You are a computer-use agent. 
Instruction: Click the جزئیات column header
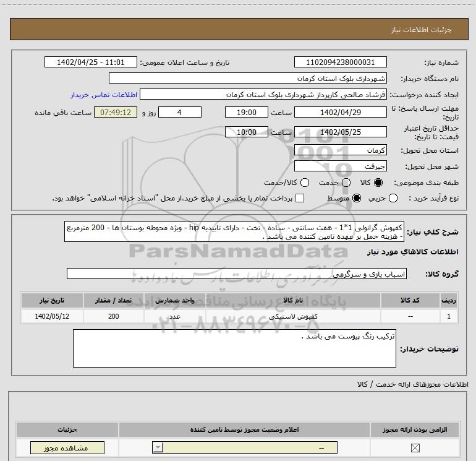tap(67, 429)
